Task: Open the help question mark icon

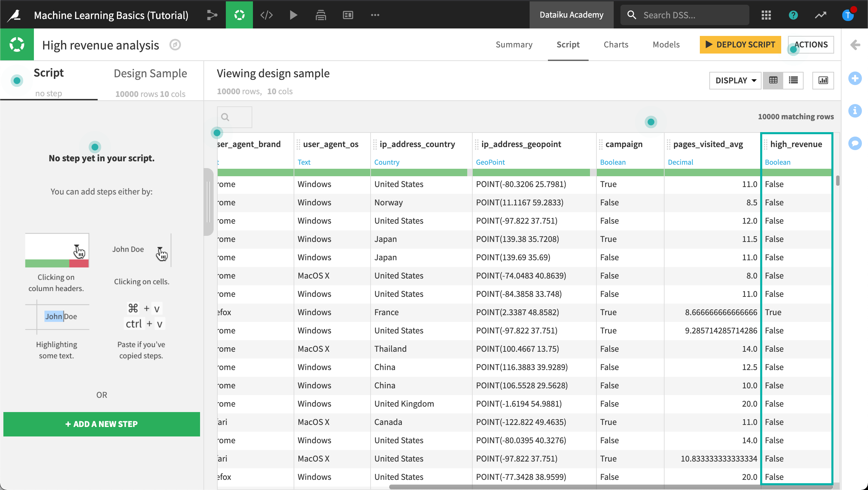Action: point(793,15)
